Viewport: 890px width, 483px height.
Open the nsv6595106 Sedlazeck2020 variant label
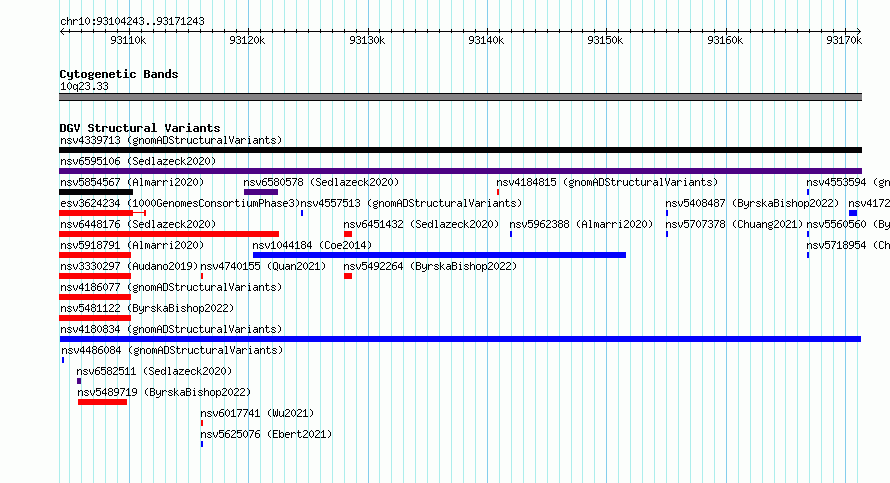[138, 161]
